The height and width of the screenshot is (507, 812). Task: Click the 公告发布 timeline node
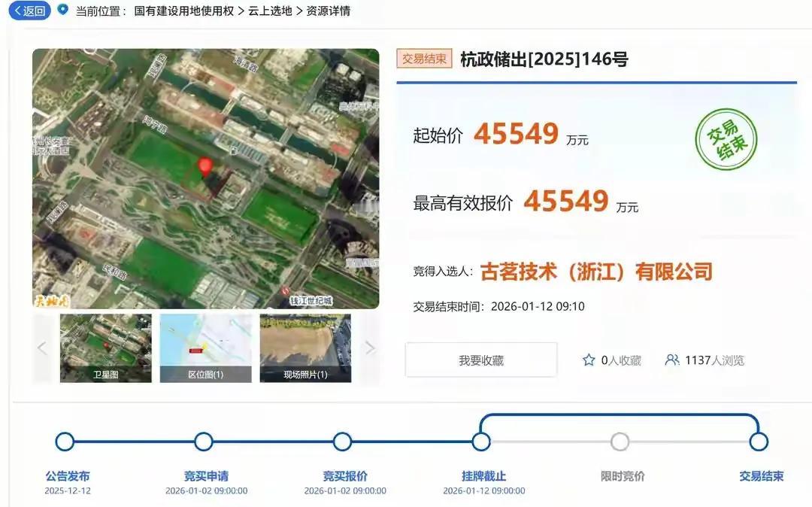pos(65,443)
